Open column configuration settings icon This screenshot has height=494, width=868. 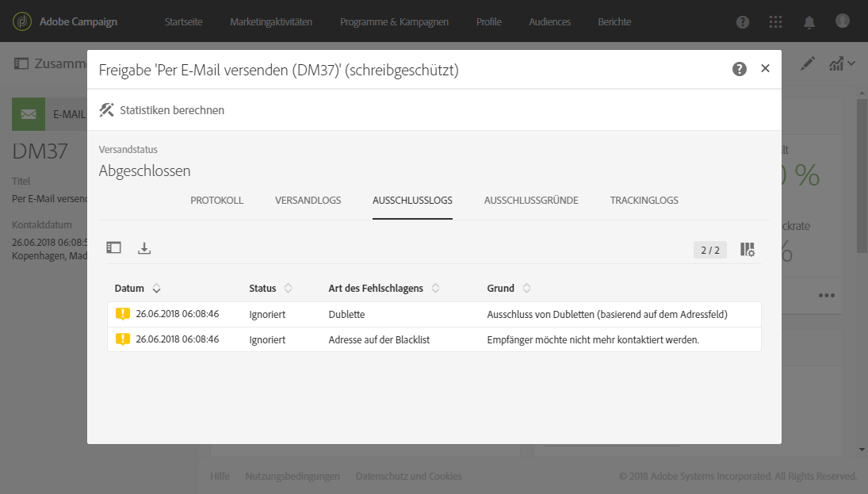click(747, 250)
